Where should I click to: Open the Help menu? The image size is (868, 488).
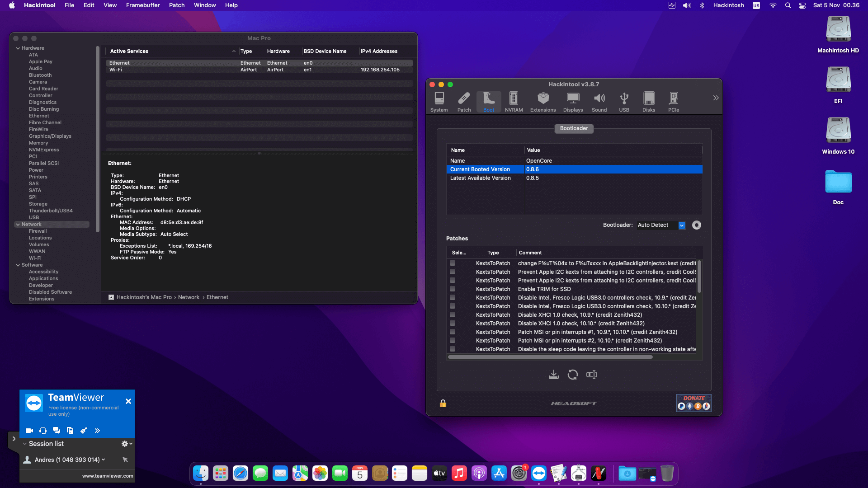[x=231, y=5]
